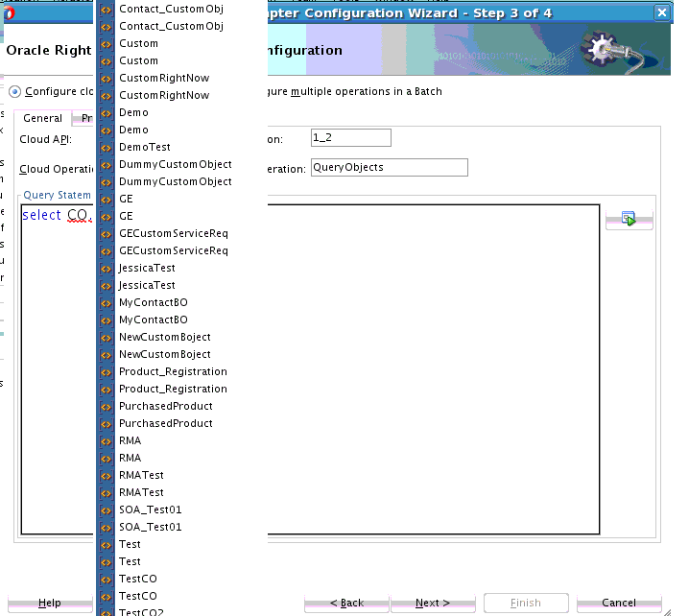Pick the second GE list entry
The height and width of the screenshot is (616, 689).
pyautogui.click(x=126, y=216)
